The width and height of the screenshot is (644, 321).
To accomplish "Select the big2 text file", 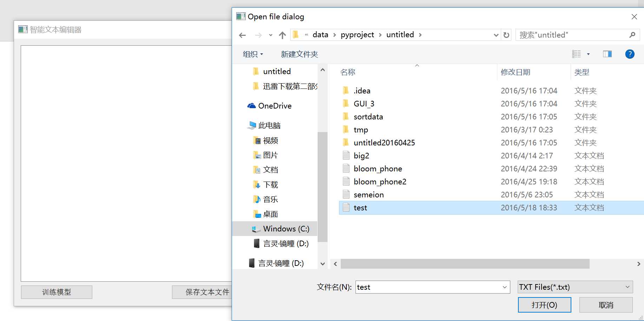I will click(x=361, y=156).
